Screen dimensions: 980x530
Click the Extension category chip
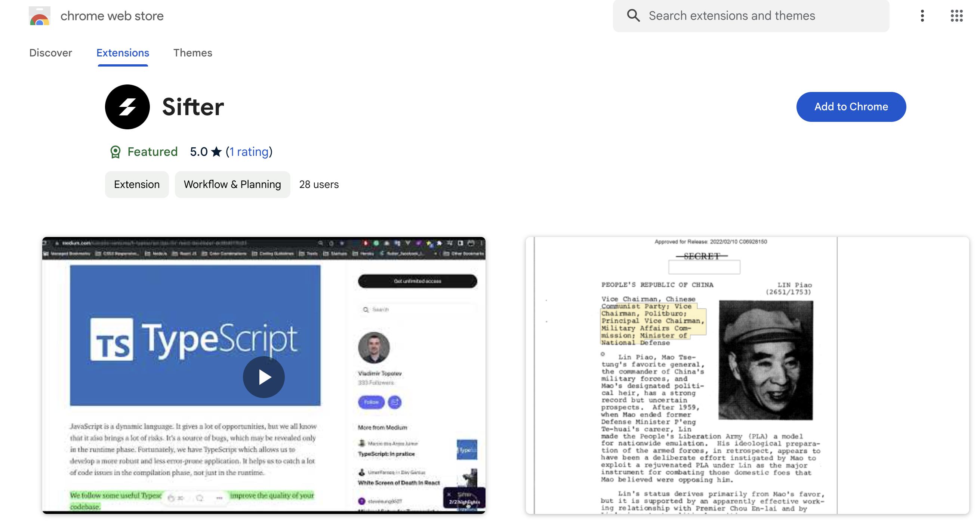point(136,185)
